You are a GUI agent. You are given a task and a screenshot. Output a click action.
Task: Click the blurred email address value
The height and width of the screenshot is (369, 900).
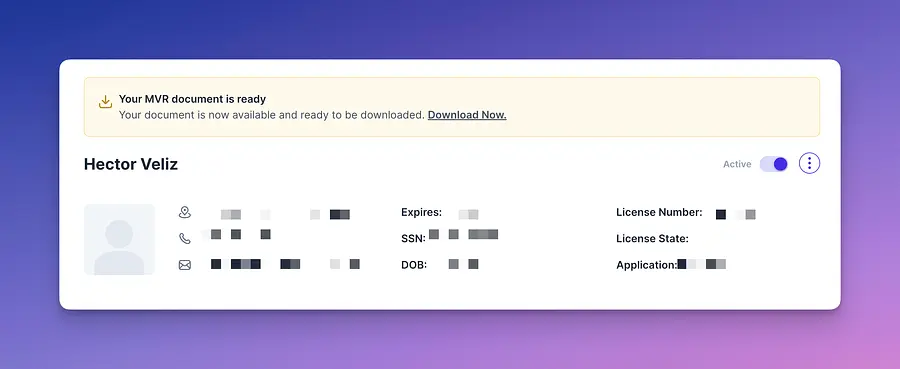click(x=285, y=264)
